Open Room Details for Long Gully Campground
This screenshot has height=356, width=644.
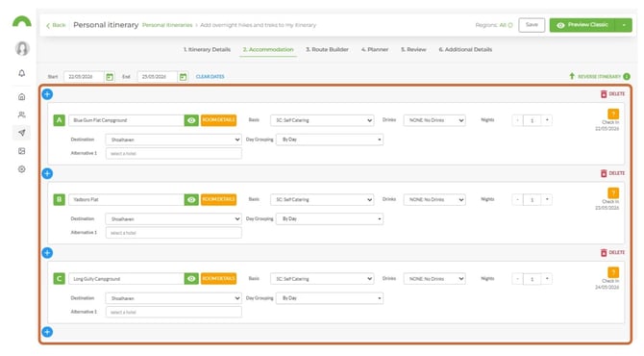(x=218, y=279)
